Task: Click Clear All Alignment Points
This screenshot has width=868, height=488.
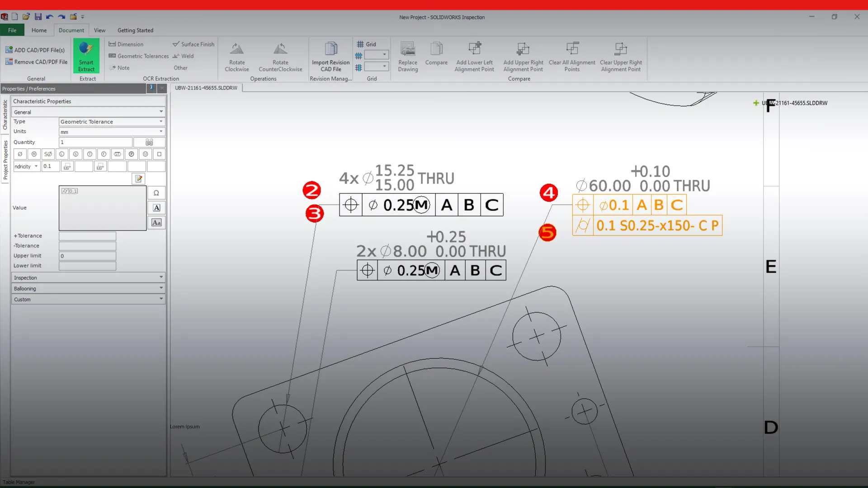Action: tap(571, 56)
